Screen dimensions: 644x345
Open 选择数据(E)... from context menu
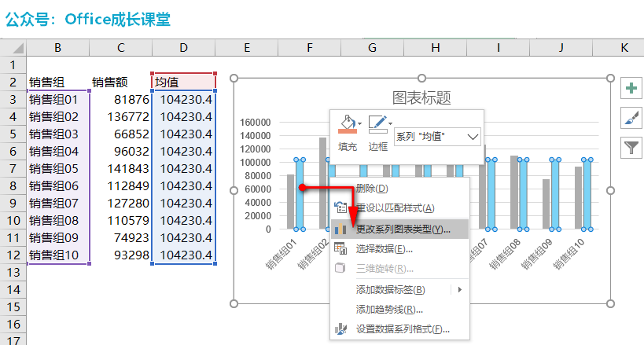(x=399, y=249)
